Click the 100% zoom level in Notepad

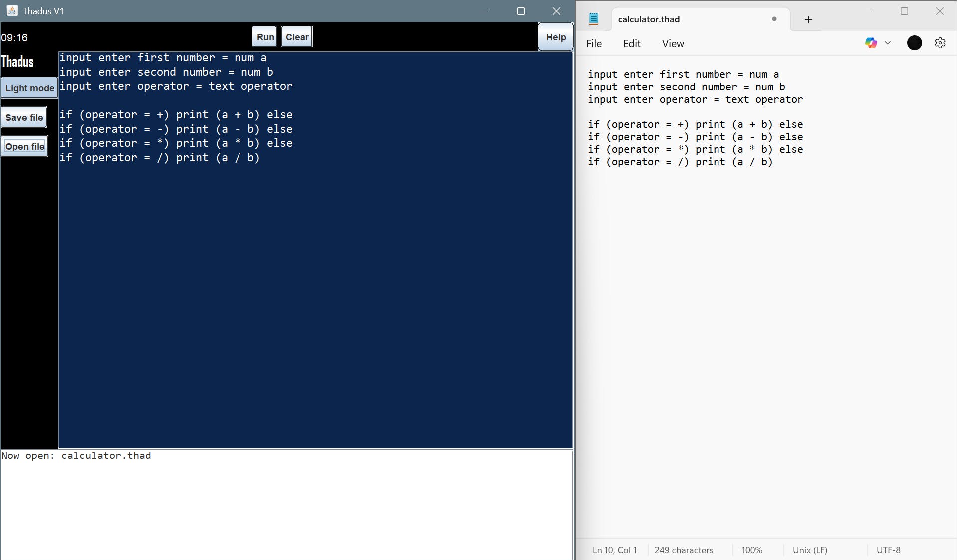click(x=751, y=550)
